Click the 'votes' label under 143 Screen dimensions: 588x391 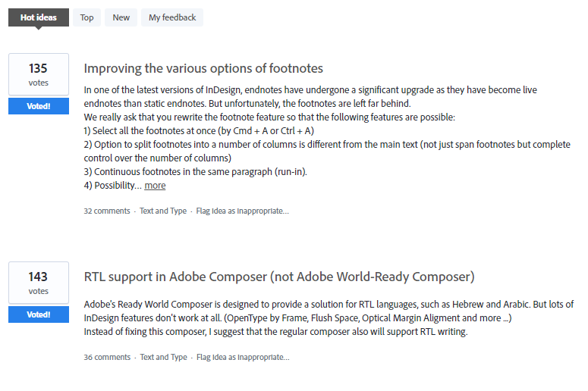(39, 291)
